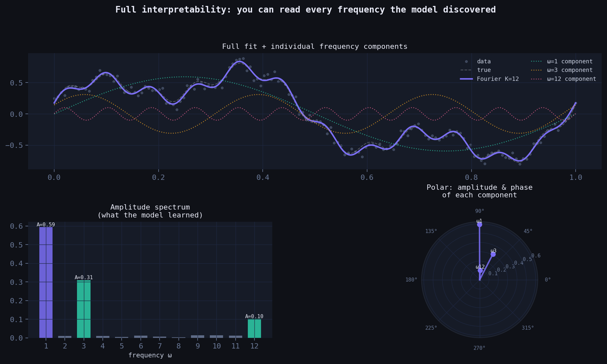The image size is (607, 364).
Task: Click the ω1 point in polar plot
Action: 479,224
